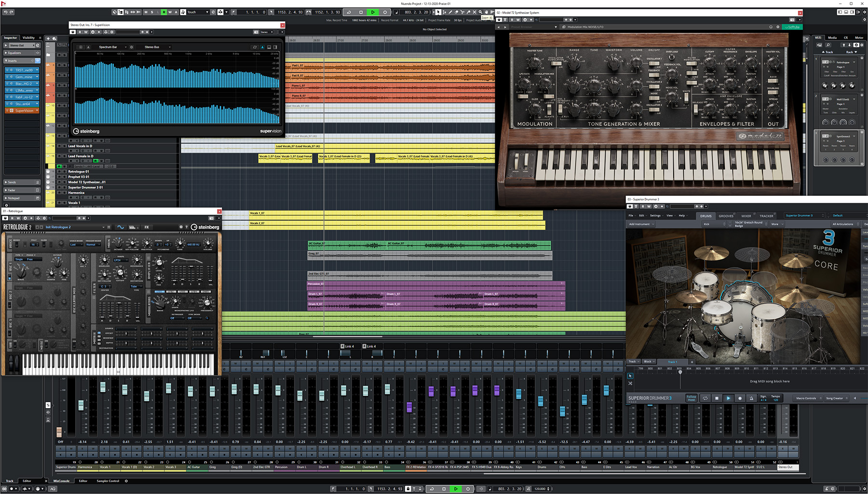Toggle the green global Read automation button

164,12
